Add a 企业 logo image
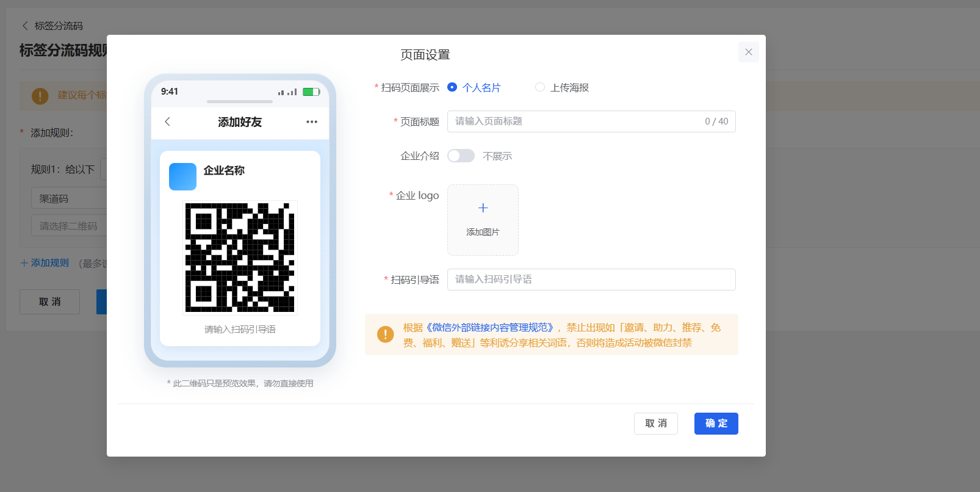The height and width of the screenshot is (492, 980). point(483,220)
